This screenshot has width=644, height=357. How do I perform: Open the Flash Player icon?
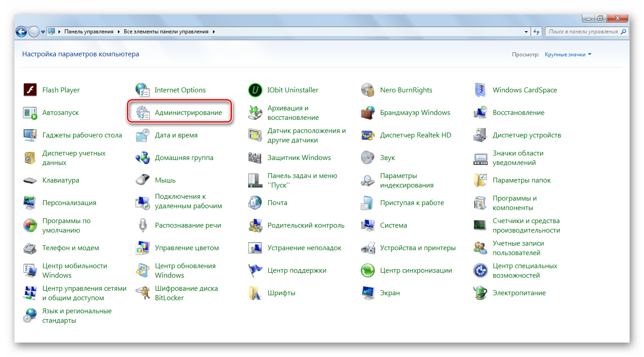click(x=30, y=90)
